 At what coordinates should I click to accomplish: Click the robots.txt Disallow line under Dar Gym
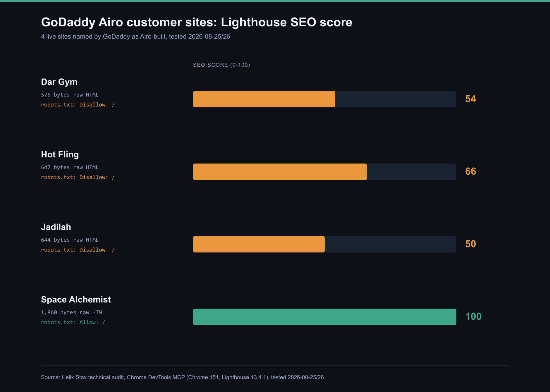78,105
